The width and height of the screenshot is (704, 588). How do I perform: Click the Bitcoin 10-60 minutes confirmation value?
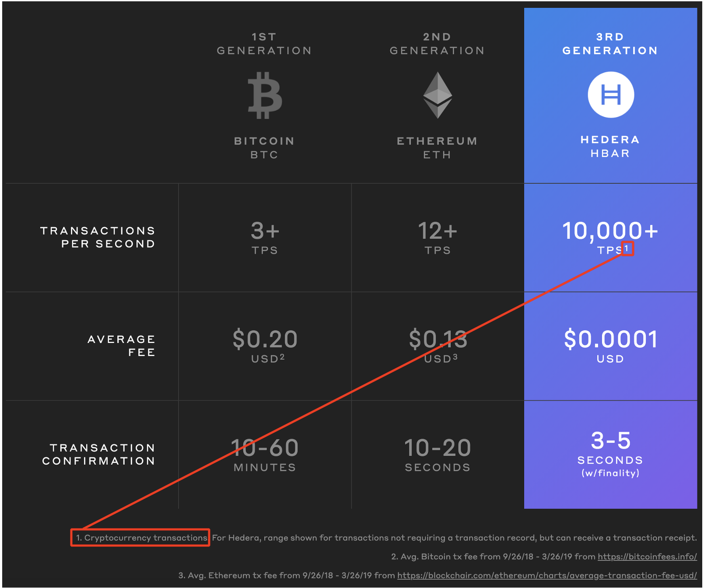tap(265, 448)
